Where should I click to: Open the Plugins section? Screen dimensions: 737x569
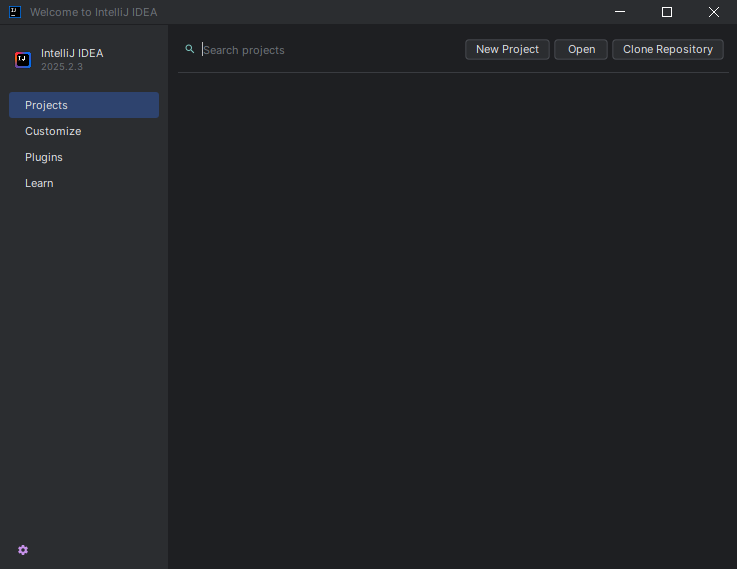pyautogui.click(x=44, y=157)
